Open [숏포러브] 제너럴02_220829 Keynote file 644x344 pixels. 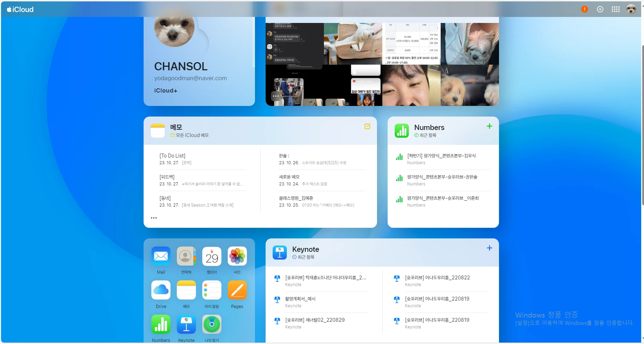point(321,323)
